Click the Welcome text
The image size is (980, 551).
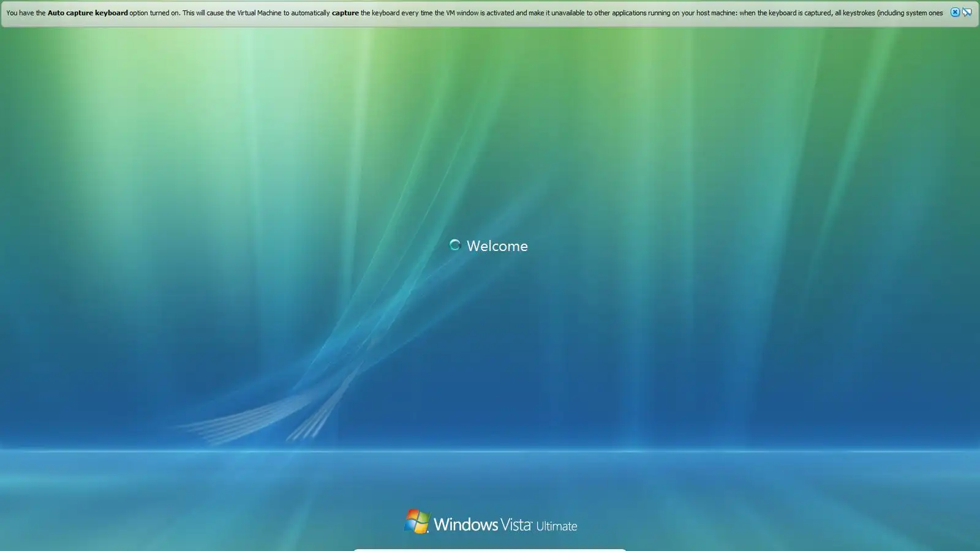point(497,246)
